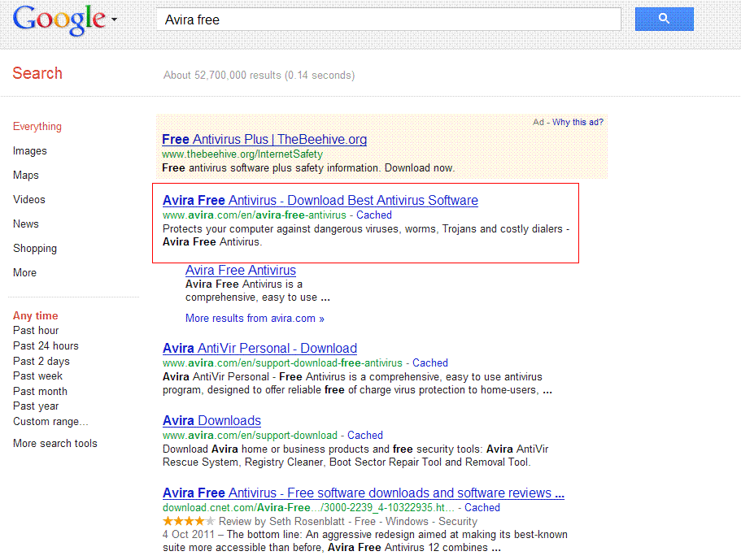
Task: Click the blue search magnifier button
Action: tap(664, 19)
